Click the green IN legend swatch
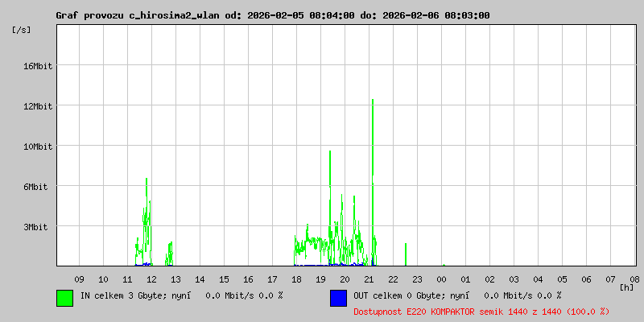 (65, 298)
